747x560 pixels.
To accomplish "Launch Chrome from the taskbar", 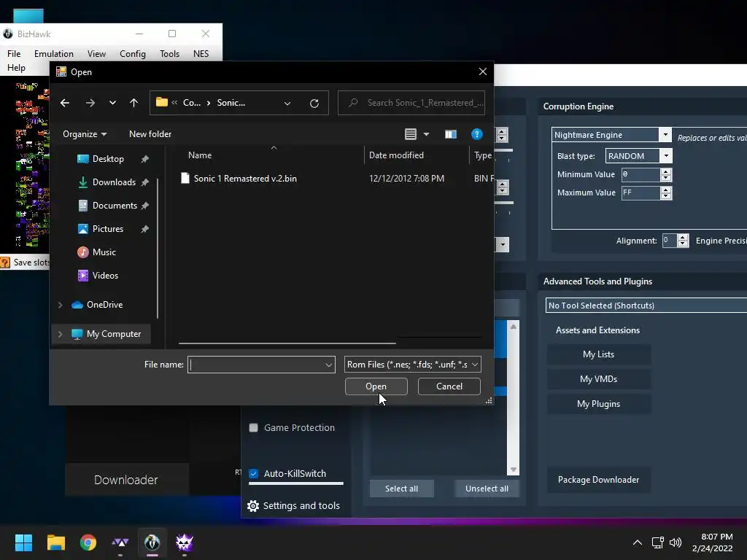I will point(88,542).
